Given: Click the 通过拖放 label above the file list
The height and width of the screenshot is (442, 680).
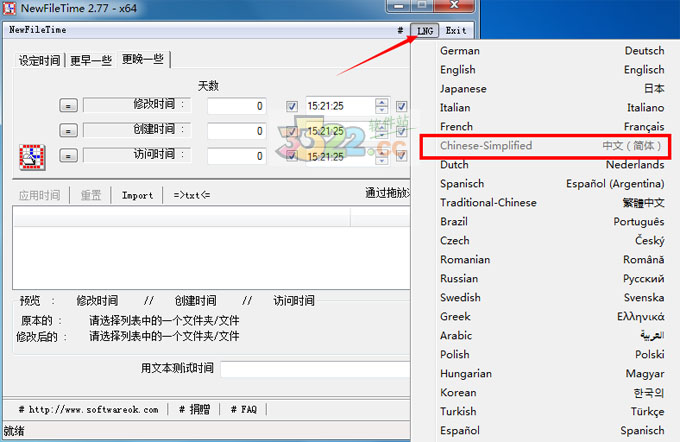Looking at the screenshot, I should [387, 193].
